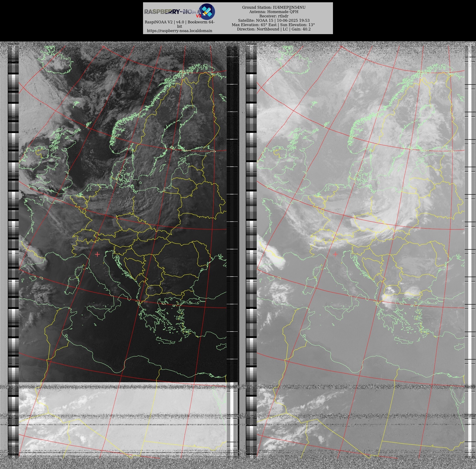Click the gray header information banner

(x=238, y=18)
